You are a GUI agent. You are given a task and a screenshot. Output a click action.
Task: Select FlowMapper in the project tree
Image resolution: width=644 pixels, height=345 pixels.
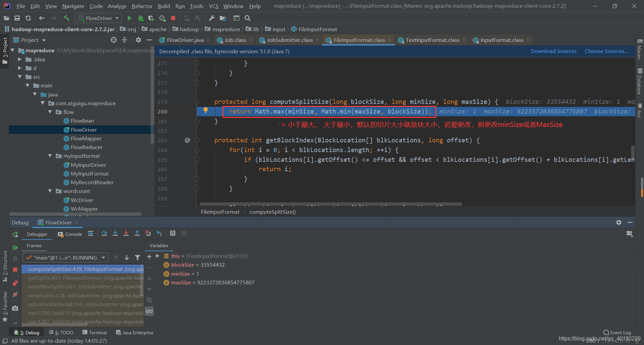(x=86, y=138)
